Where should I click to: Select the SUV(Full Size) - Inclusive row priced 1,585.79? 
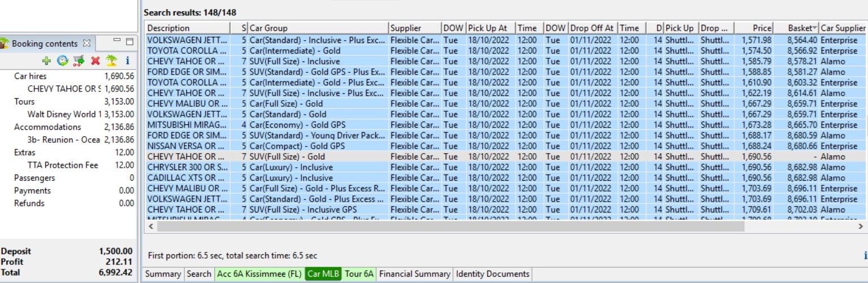[x=506, y=61]
